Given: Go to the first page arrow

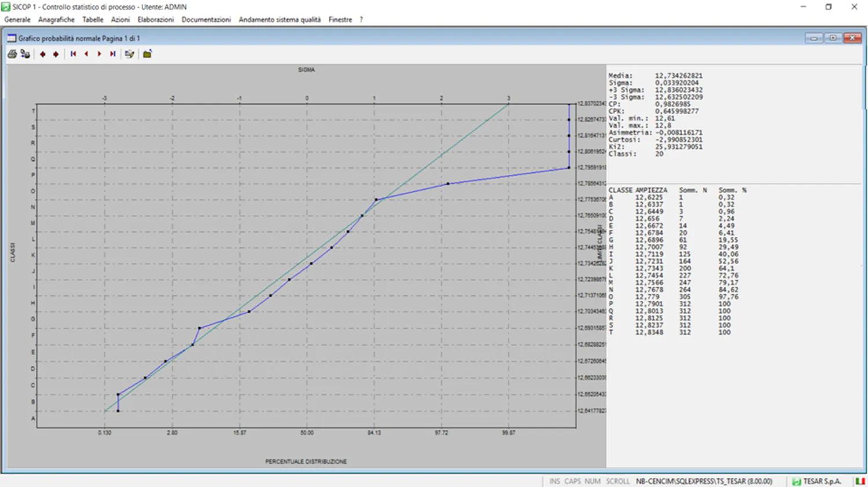Looking at the screenshot, I should [x=73, y=54].
